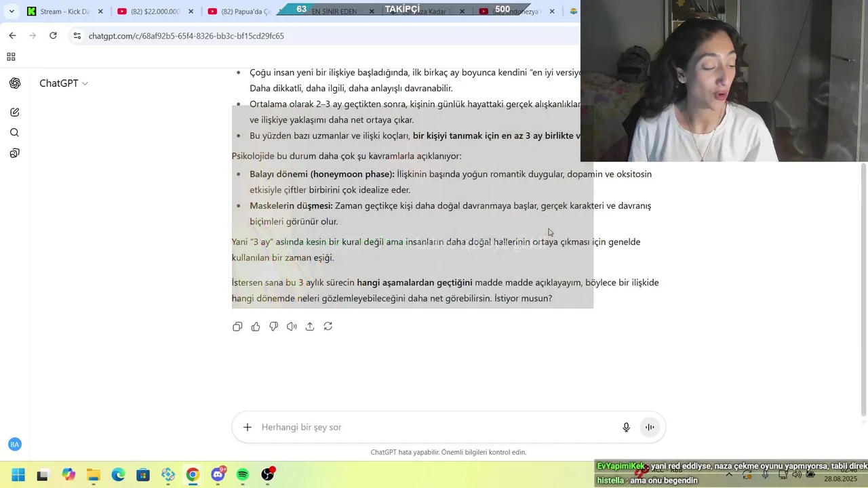The width and height of the screenshot is (868, 488).
Task: Switch to the (82) Papua'da YouTube tab
Action: click(240, 12)
